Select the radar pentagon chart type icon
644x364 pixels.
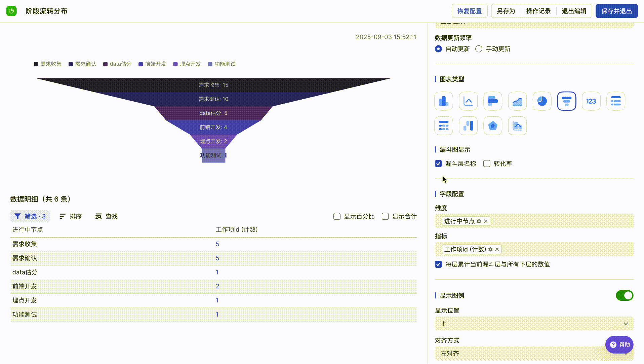(x=493, y=126)
